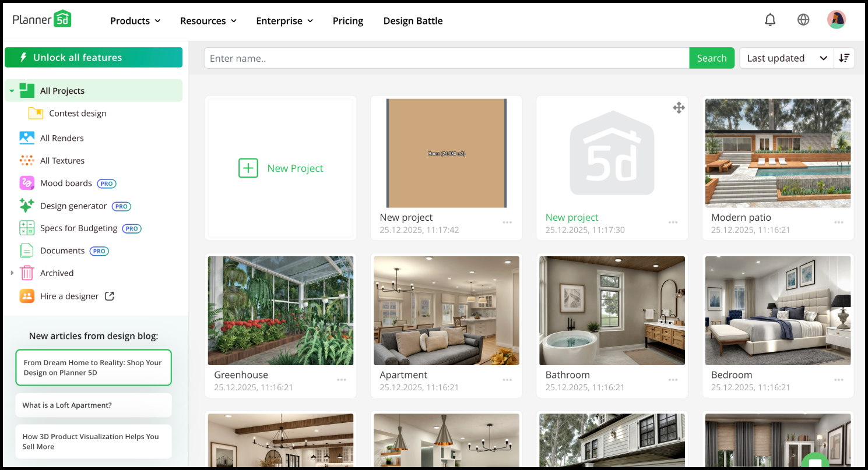Open the Greenhouse project thumbnail
The height and width of the screenshot is (470, 868).
click(281, 310)
